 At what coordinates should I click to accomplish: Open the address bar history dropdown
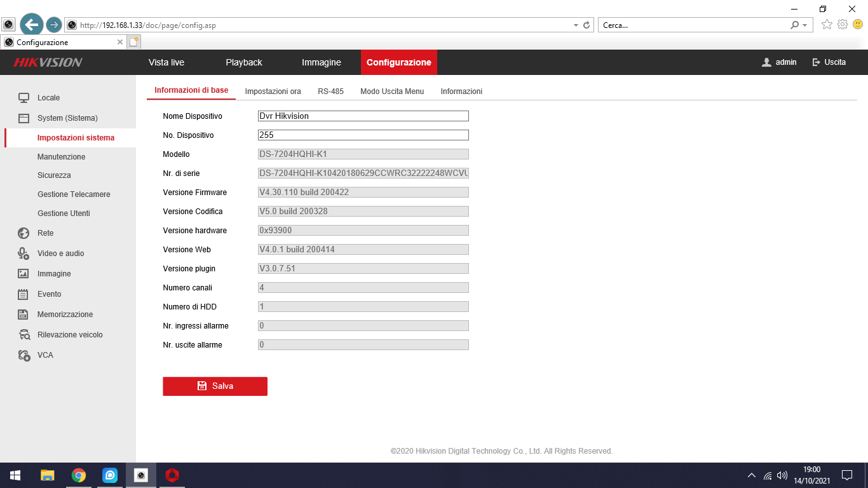tap(576, 24)
